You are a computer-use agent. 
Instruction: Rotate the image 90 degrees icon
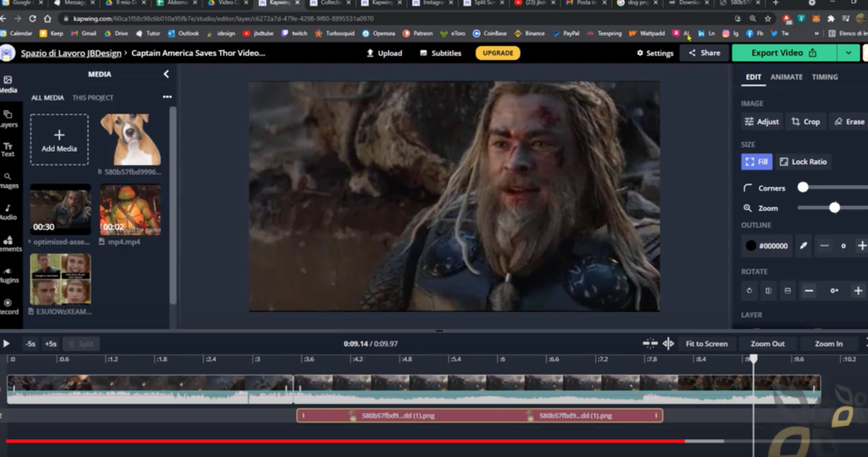pos(749,290)
